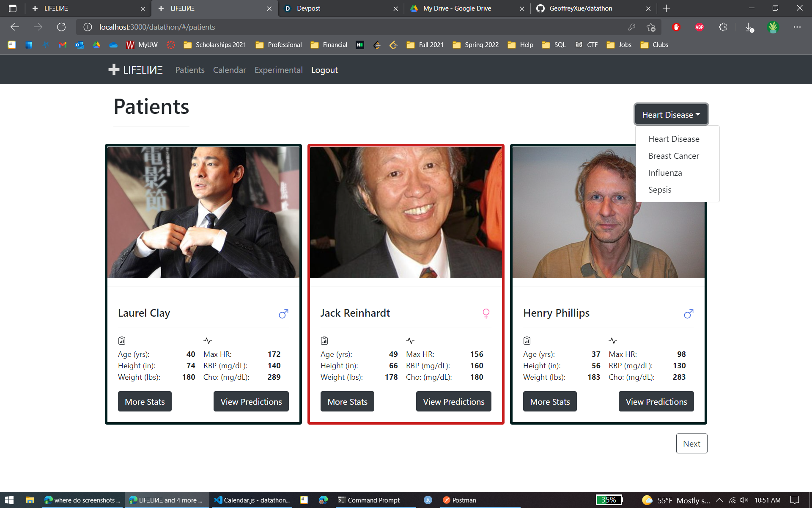Click the Next pagination button

691,443
